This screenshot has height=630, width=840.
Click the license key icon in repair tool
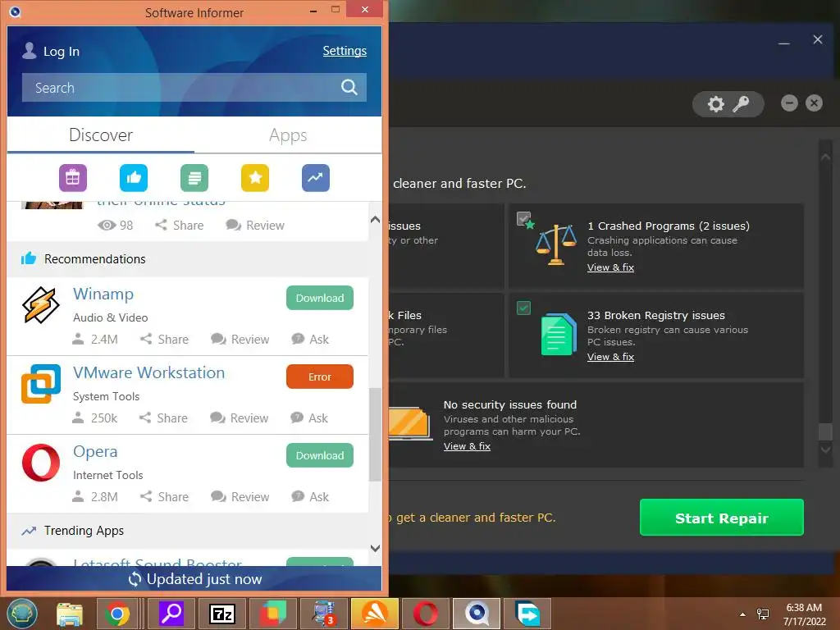point(741,104)
